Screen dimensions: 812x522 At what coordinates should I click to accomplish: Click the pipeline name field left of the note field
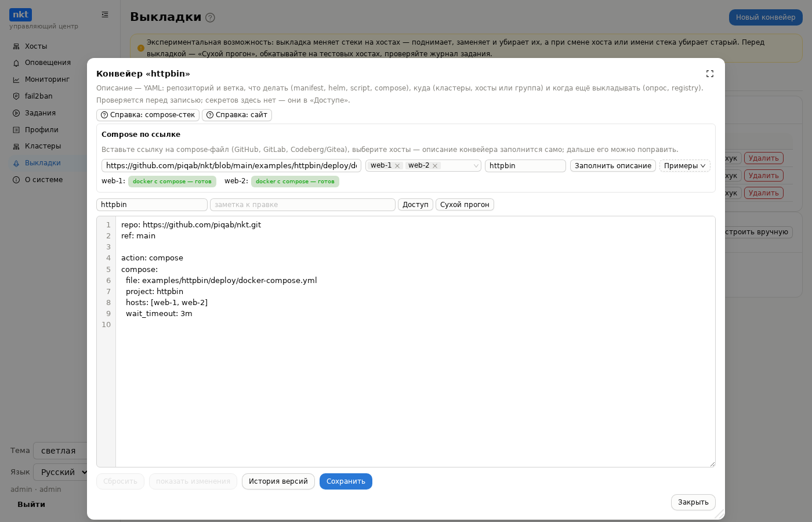tap(152, 205)
